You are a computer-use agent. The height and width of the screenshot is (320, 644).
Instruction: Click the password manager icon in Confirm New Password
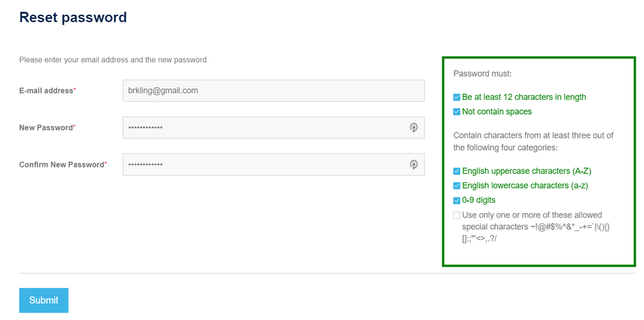point(414,165)
